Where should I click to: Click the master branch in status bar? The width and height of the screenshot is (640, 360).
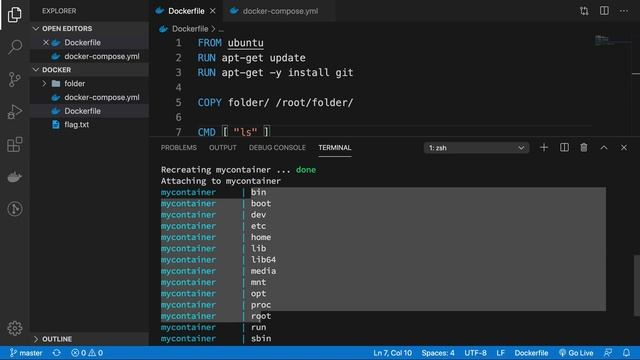tap(26, 353)
